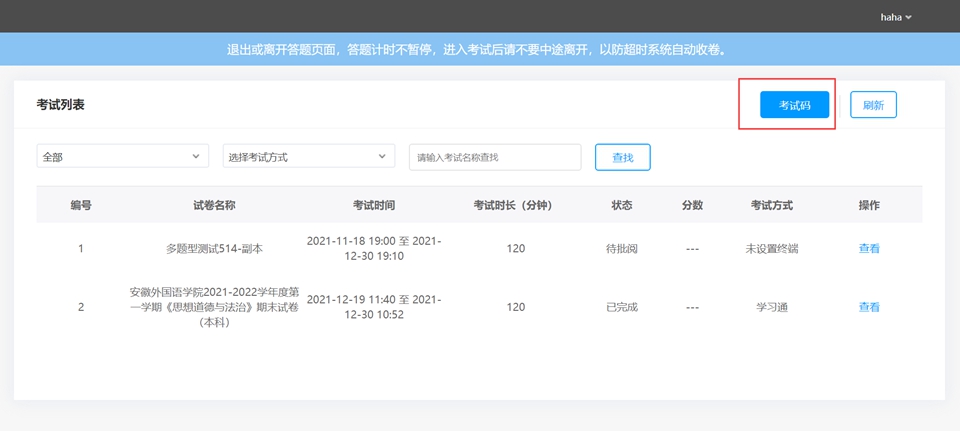The height and width of the screenshot is (431, 960).
Task: Focus the exam name search field
Action: tap(495, 157)
